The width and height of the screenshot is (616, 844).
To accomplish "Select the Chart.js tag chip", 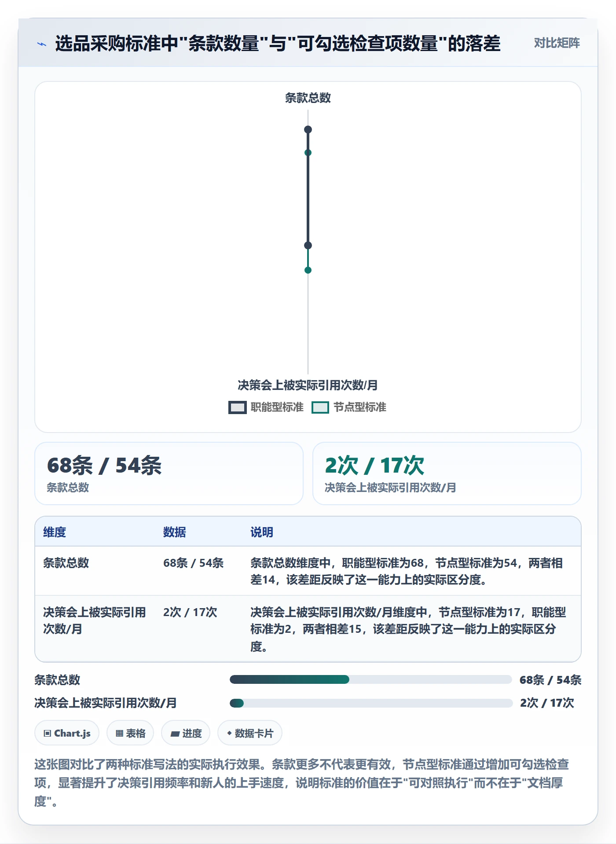I will click(67, 733).
